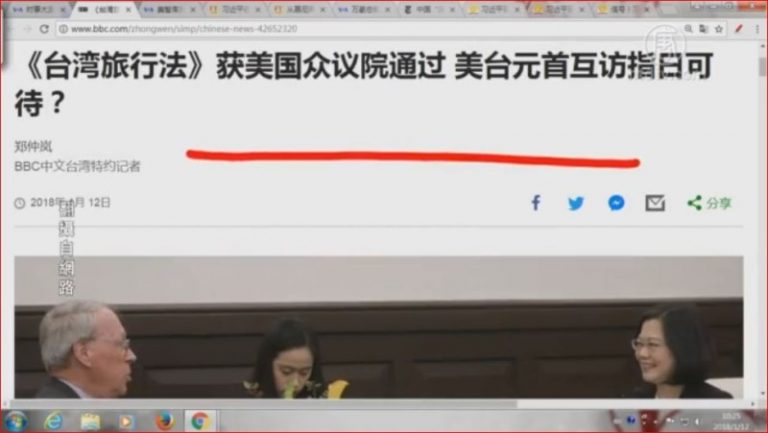768x433 pixels.
Task: Click author name 郑仲岚
Action: tap(33, 146)
